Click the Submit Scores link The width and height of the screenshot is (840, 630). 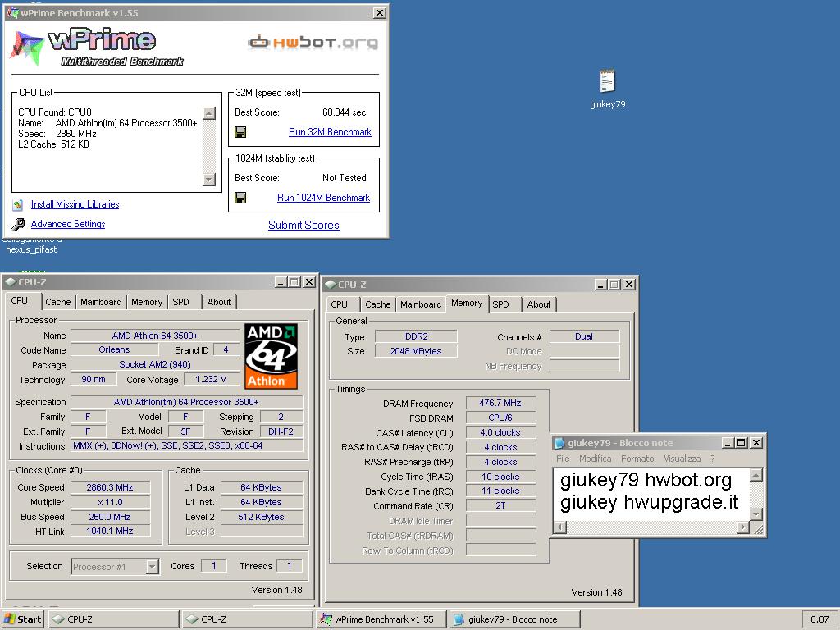tap(304, 225)
